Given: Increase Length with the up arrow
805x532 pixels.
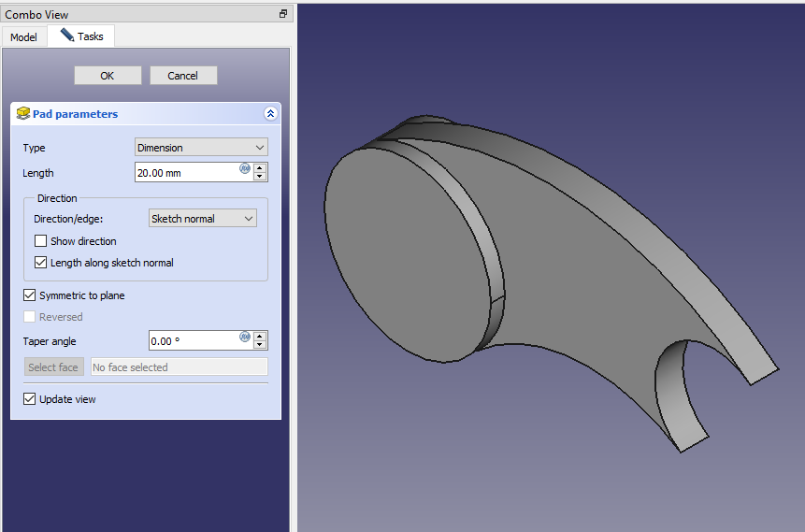Looking at the screenshot, I should pyautogui.click(x=260, y=167).
